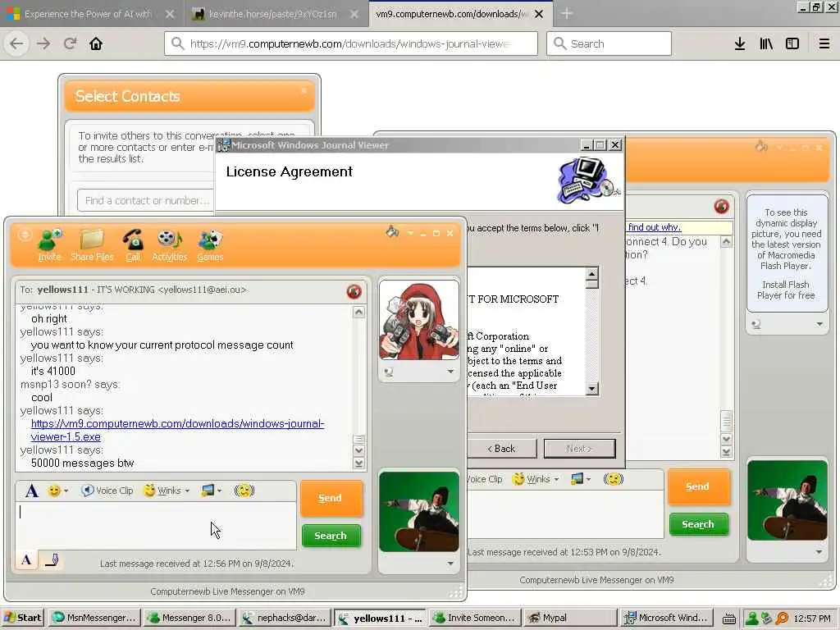Image resolution: width=840 pixels, height=630 pixels.
Task: Click the red block icon in the rear chat window
Action: pos(721,206)
